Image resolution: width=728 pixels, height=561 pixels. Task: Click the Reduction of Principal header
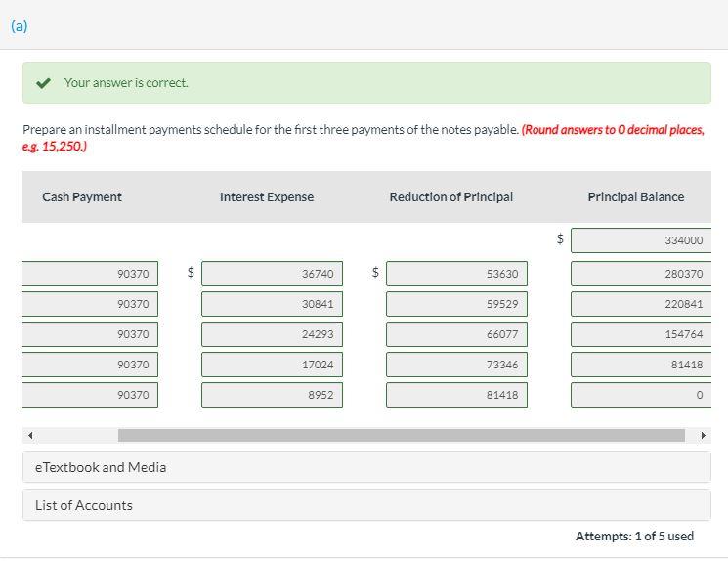click(451, 196)
